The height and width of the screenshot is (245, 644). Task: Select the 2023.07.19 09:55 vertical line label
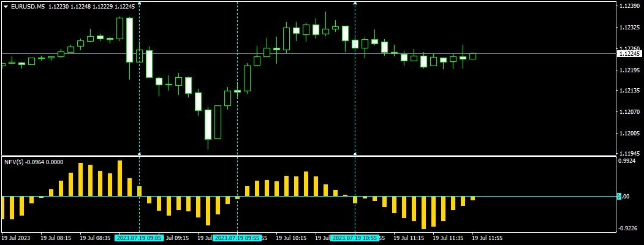tap(237, 238)
